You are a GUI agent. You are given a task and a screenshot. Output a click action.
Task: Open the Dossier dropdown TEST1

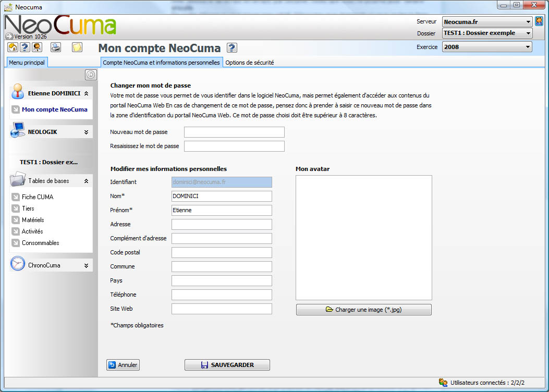tap(487, 33)
